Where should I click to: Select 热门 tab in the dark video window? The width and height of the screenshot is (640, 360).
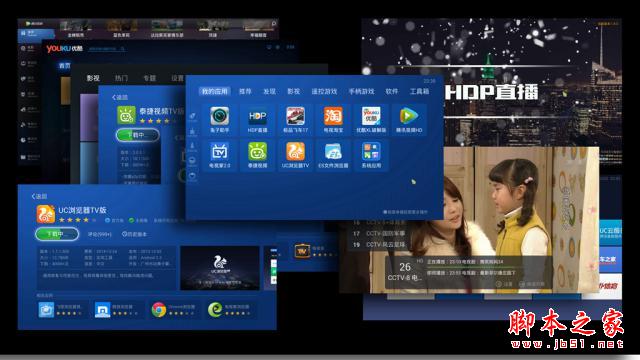121,78
